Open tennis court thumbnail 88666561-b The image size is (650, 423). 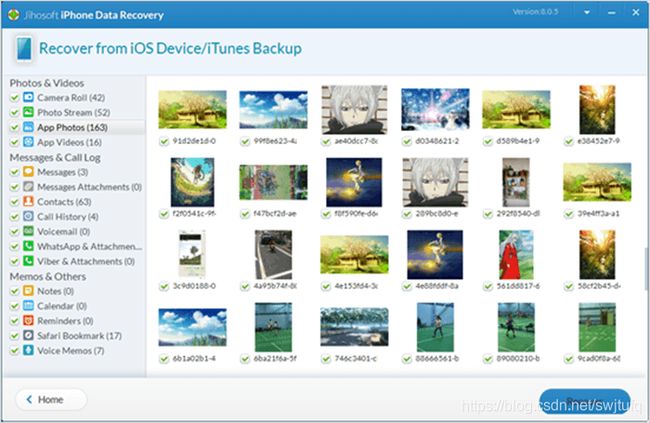click(x=435, y=327)
